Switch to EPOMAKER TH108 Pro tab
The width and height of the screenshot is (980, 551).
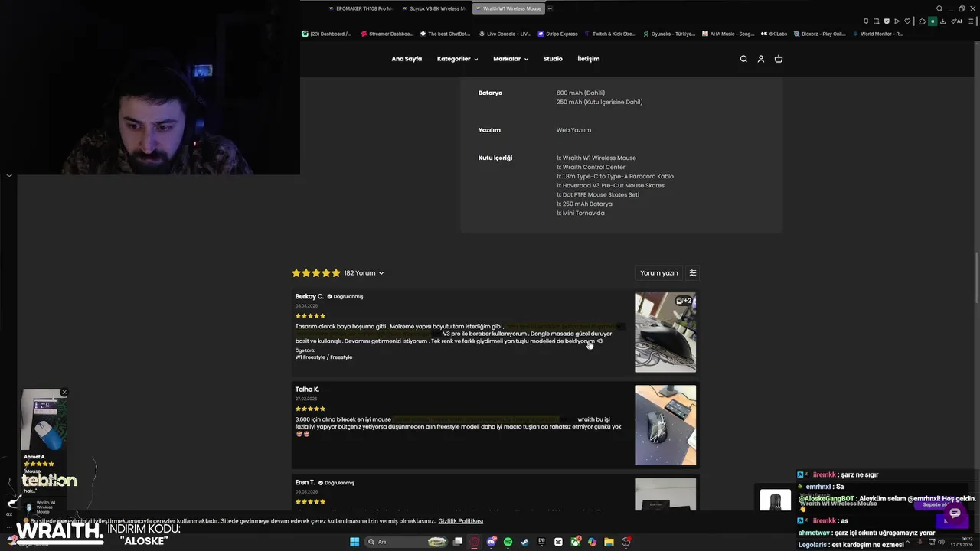pyautogui.click(x=359, y=8)
